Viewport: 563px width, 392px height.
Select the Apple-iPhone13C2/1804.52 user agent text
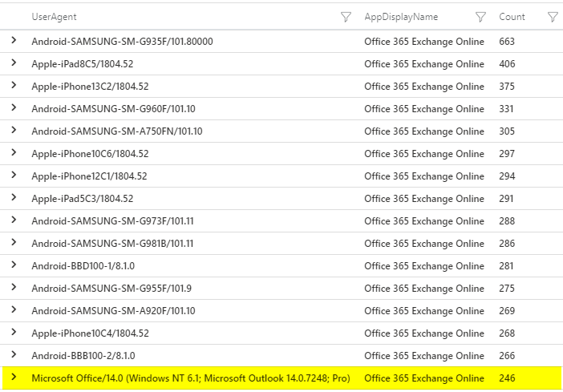[90, 87]
